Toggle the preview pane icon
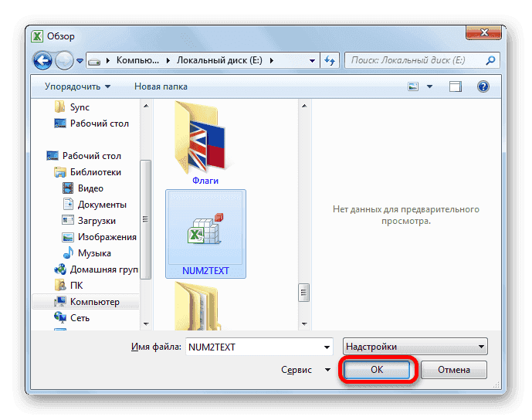Viewport: 532px width, 420px height. tap(456, 86)
